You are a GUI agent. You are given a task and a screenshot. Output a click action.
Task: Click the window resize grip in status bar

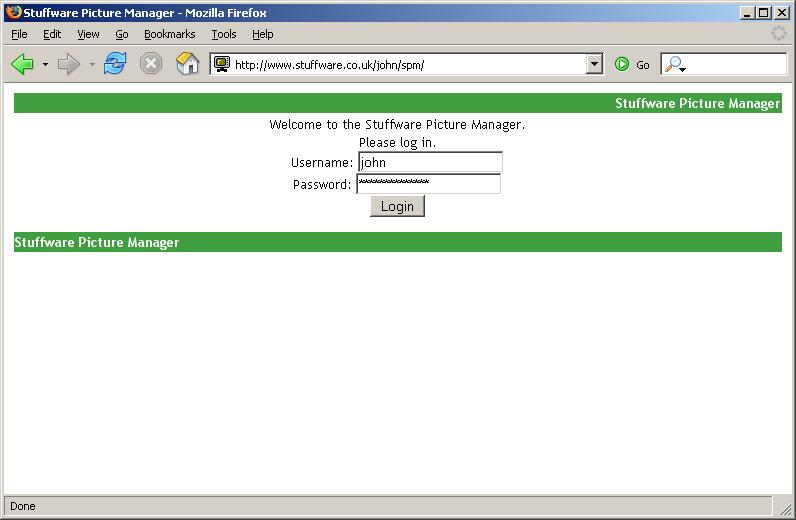point(784,507)
